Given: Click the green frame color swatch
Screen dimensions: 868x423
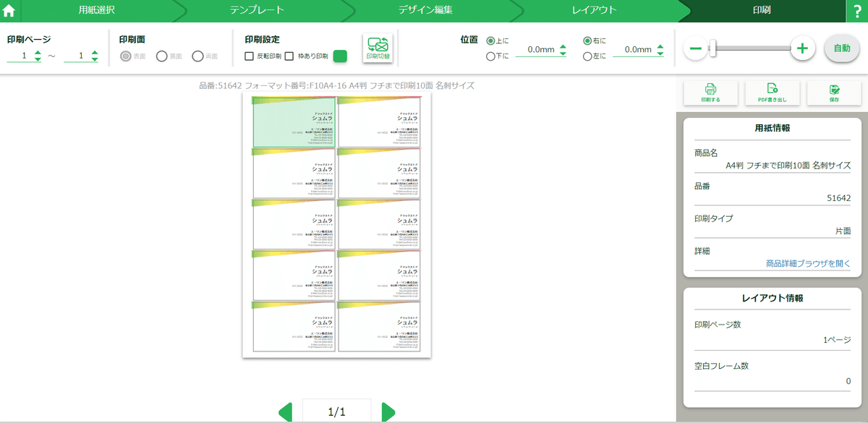Looking at the screenshot, I should pos(340,56).
